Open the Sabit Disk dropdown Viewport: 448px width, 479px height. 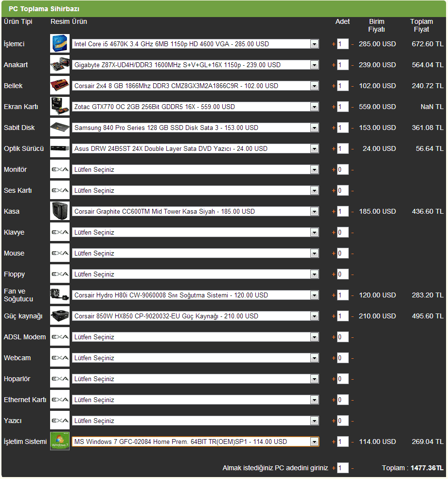pos(196,128)
